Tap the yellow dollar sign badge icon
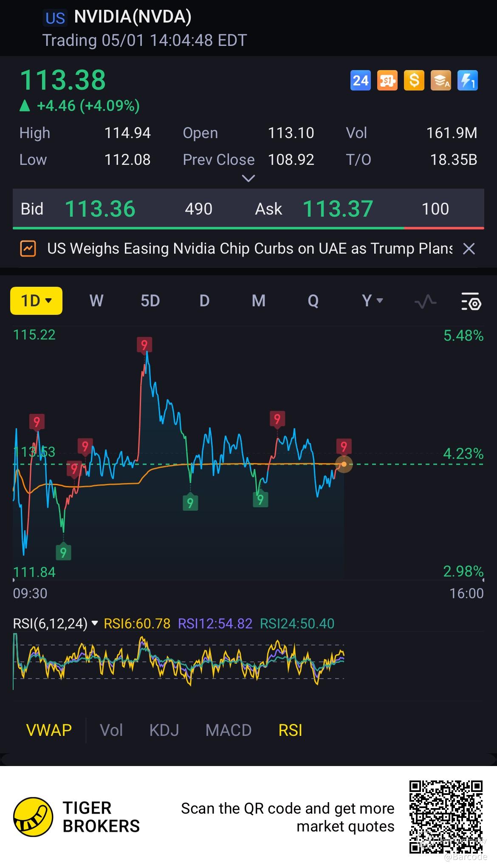The width and height of the screenshot is (497, 868). 414,80
